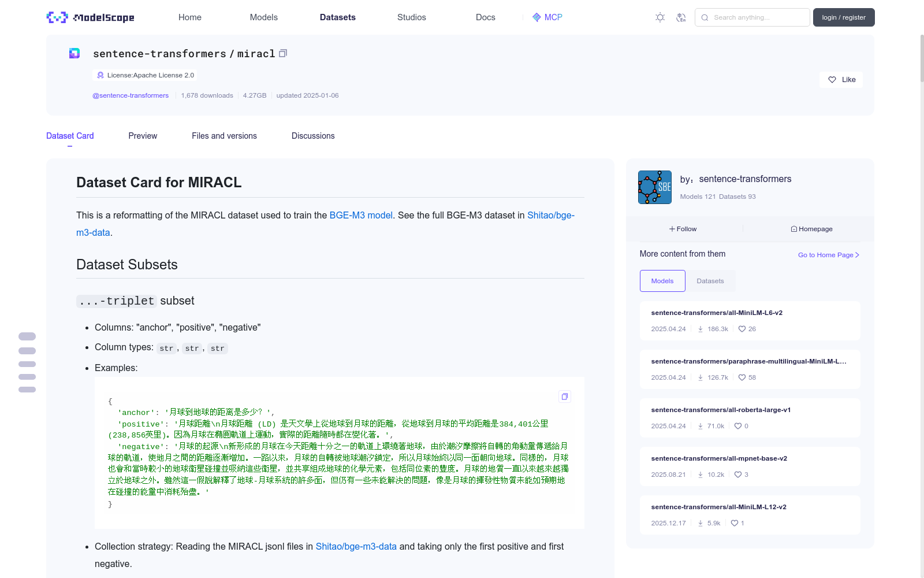Image resolution: width=924 pixels, height=578 pixels.
Task: Open the MCP menu item
Action: pyautogui.click(x=547, y=17)
